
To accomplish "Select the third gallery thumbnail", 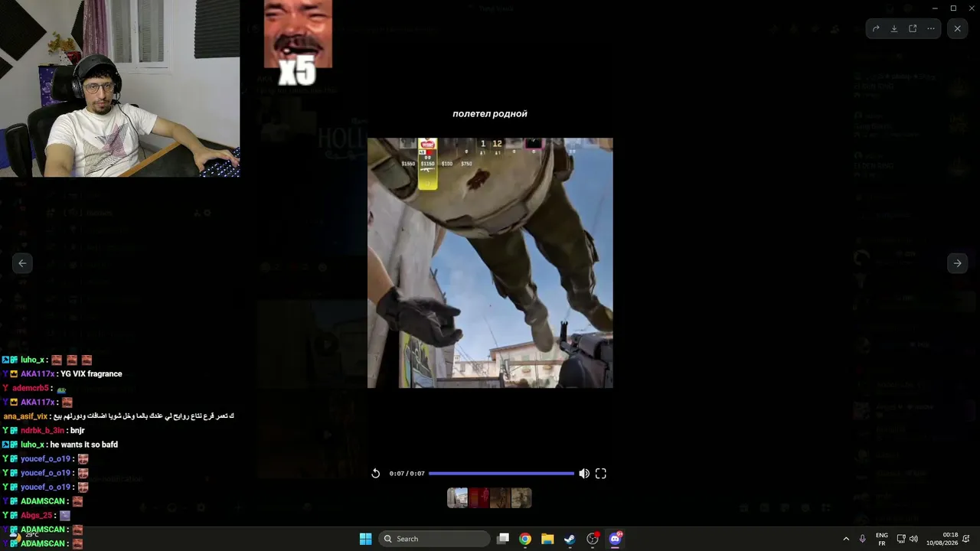I will click(x=500, y=498).
